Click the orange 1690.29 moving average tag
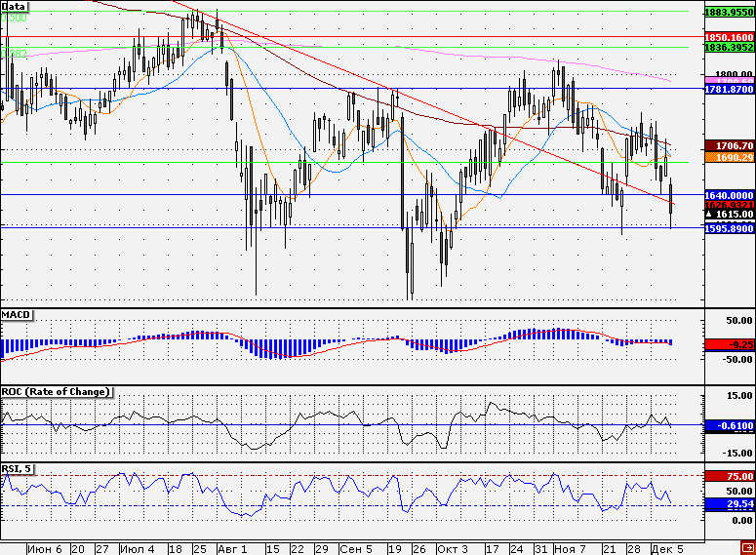Screen dimensions: 756x555 coord(729,157)
